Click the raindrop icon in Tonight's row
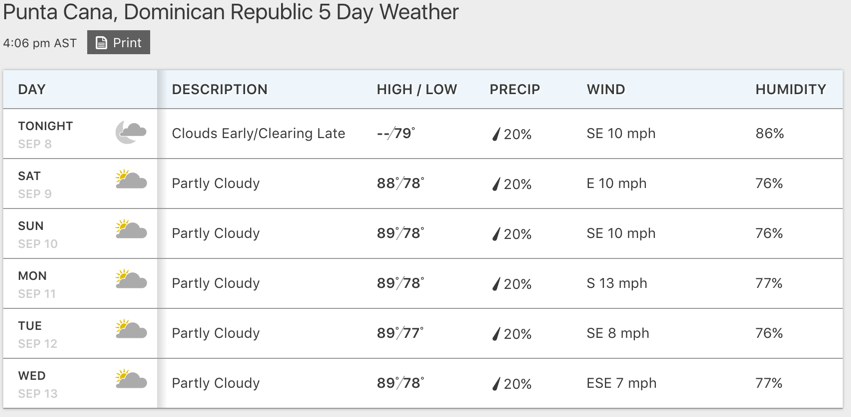The image size is (851, 417). point(496,134)
